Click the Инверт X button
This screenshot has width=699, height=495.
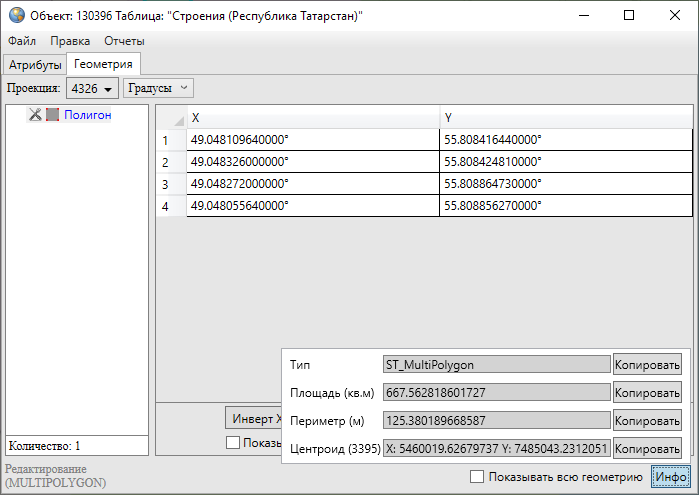252,418
